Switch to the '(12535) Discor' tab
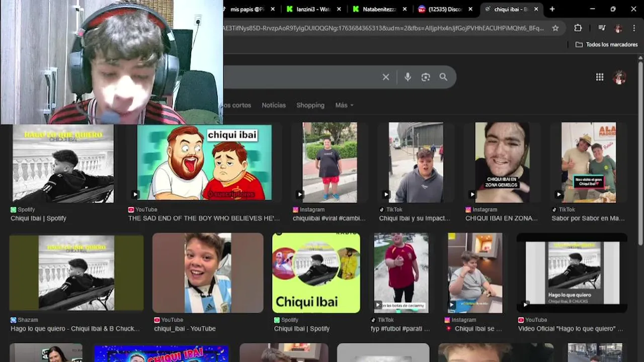 445,9
